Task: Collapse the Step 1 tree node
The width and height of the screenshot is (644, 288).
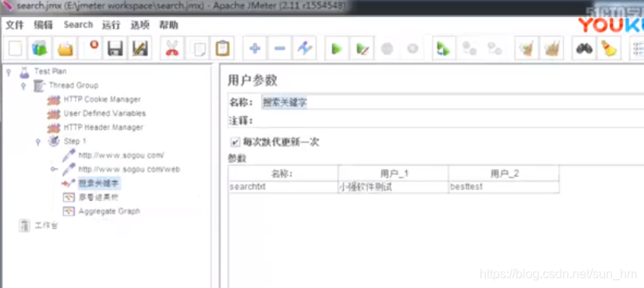Action: pos(38,142)
